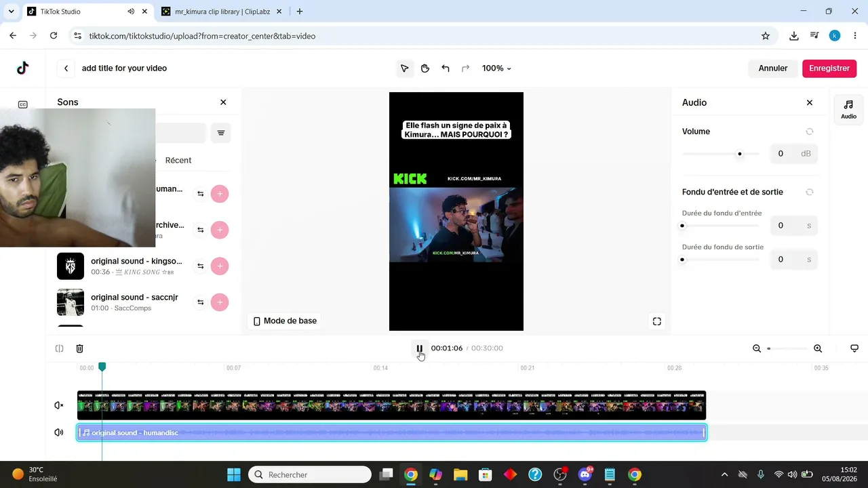Select the hand pan tool
This screenshot has height=488, width=868.
coord(425,68)
